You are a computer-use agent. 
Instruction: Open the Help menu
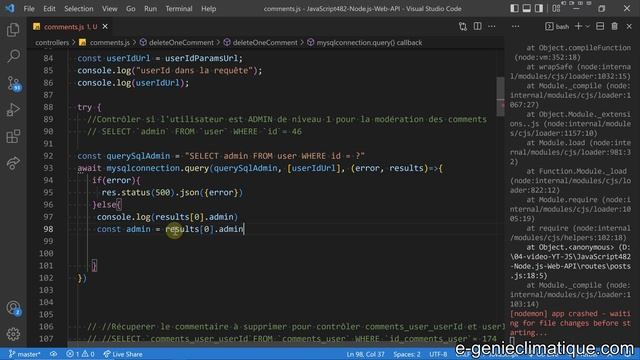(x=209, y=9)
